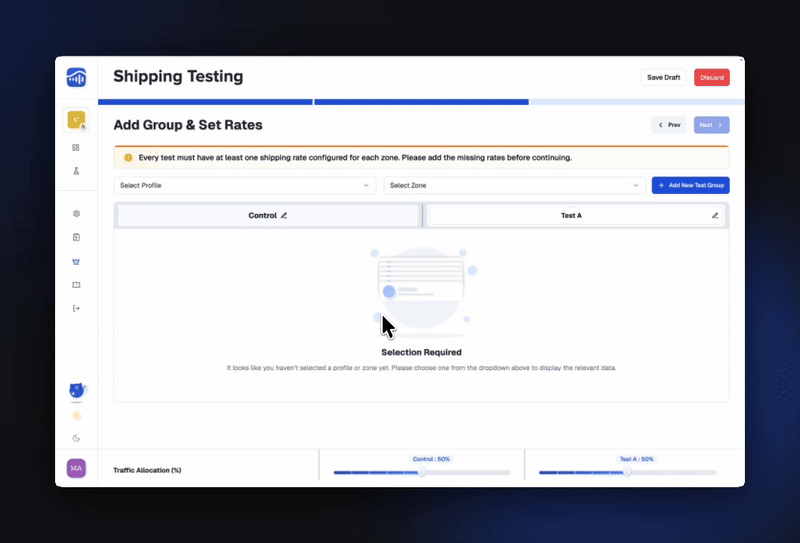Open the yellow store switcher icon
Viewport: 800px width, 543px height.
(x=76, y=120)
